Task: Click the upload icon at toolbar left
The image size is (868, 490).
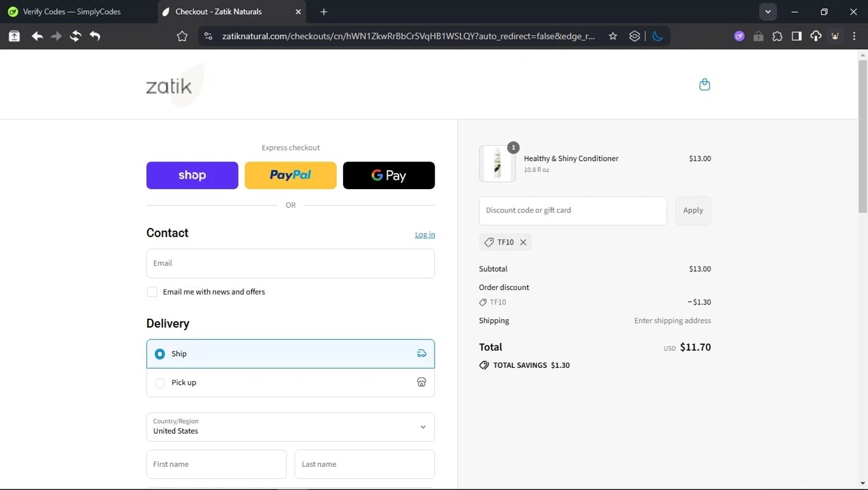Action: click(x=14, y=36)
